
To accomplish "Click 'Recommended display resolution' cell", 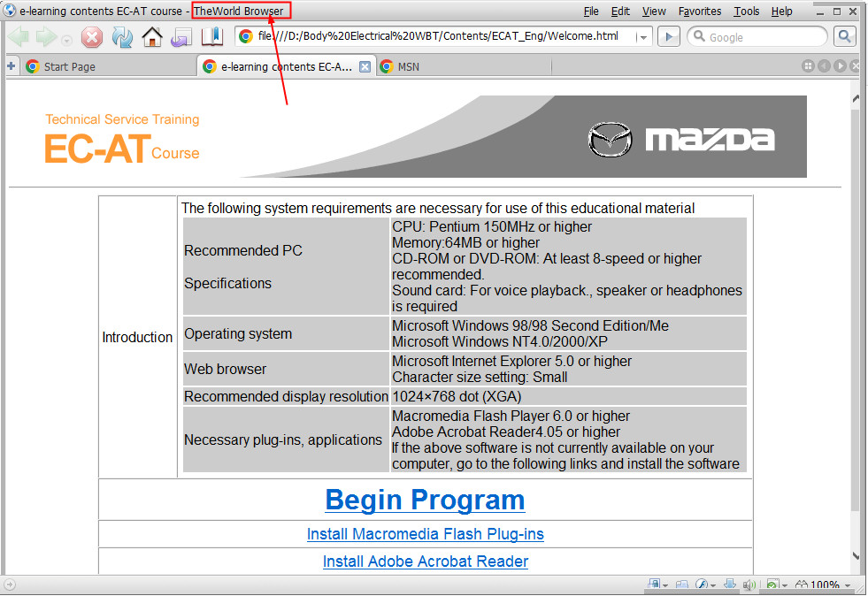I will [x=286, y=397].
